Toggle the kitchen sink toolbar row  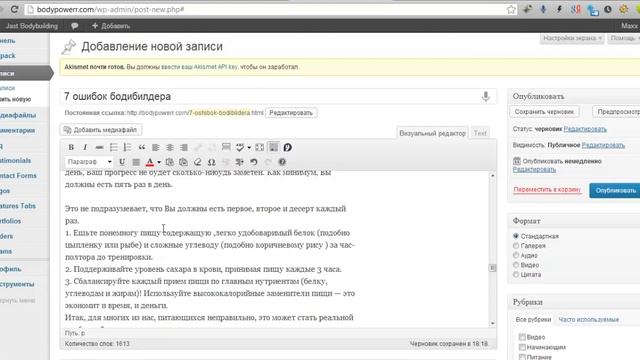point(273,147)
